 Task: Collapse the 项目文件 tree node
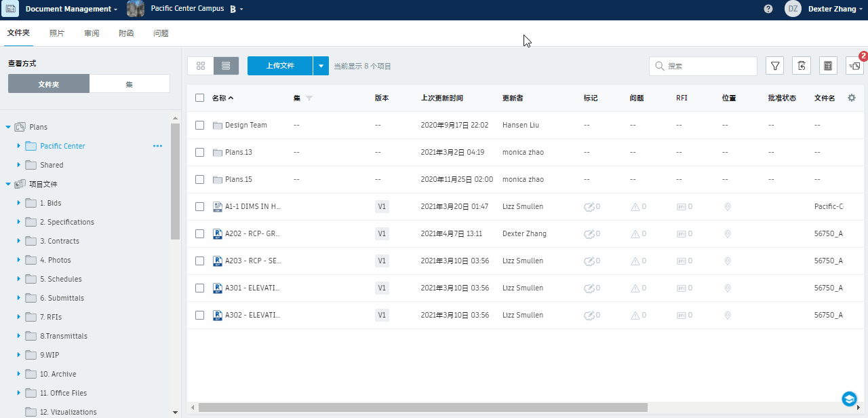(x=8, y=184)
